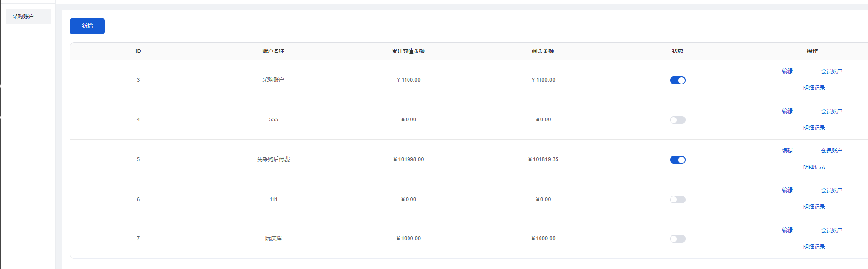View 明细记录 for 阮庆辉 row
This screenshot has width=868, height=269.
814,247
